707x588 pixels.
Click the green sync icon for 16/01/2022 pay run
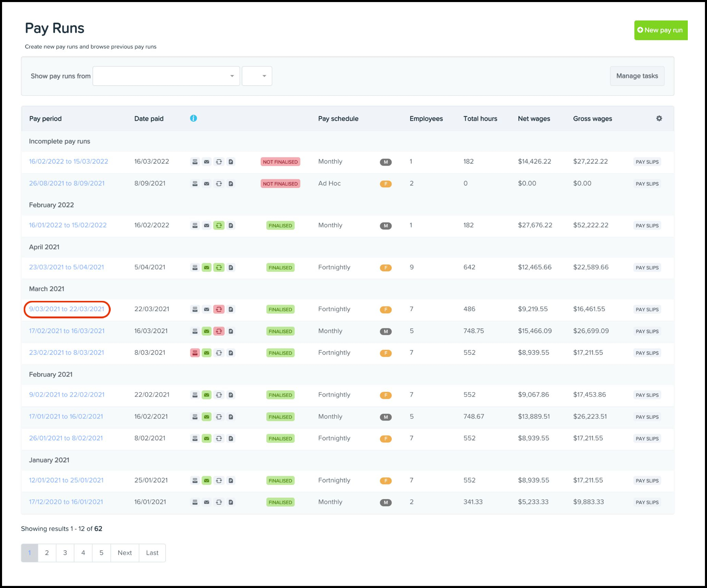(x=219, y=225)
